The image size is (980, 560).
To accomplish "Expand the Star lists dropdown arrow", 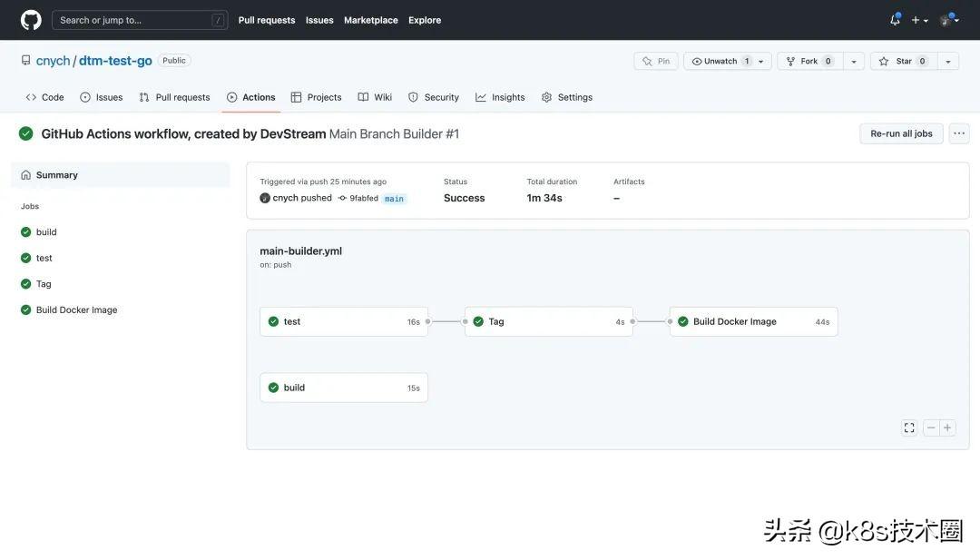I will [x=948, y=61].
